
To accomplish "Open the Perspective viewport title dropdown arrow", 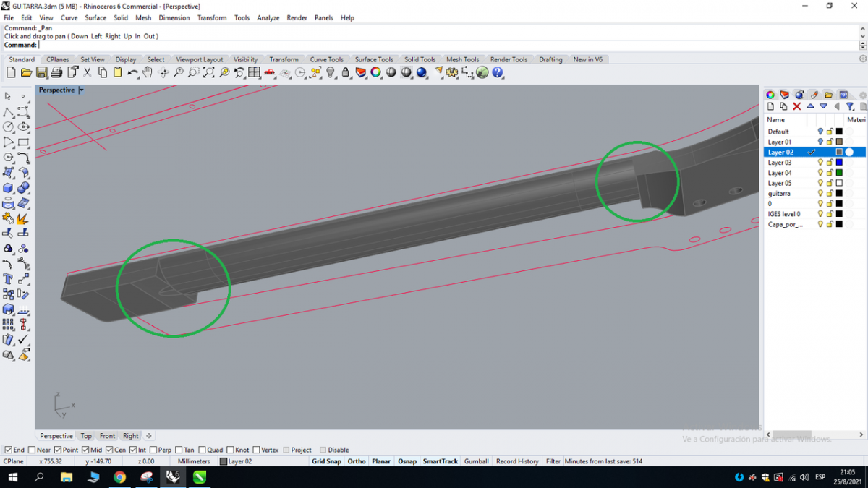I will [81, 90].
